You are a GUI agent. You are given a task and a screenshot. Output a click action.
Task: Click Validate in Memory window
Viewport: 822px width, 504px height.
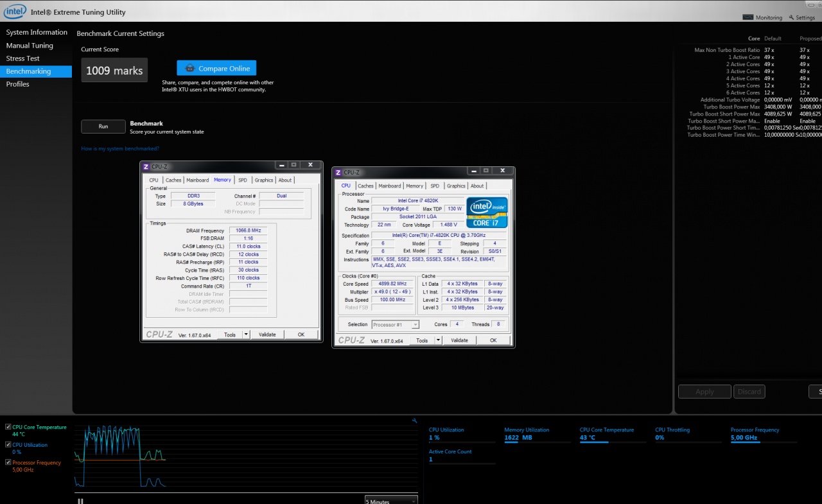coord(267,335)
